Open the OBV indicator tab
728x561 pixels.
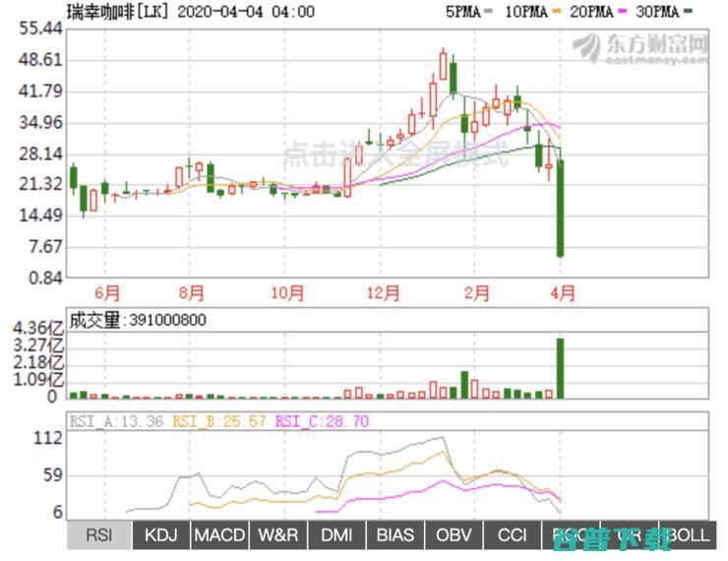[x=454, y=535]
